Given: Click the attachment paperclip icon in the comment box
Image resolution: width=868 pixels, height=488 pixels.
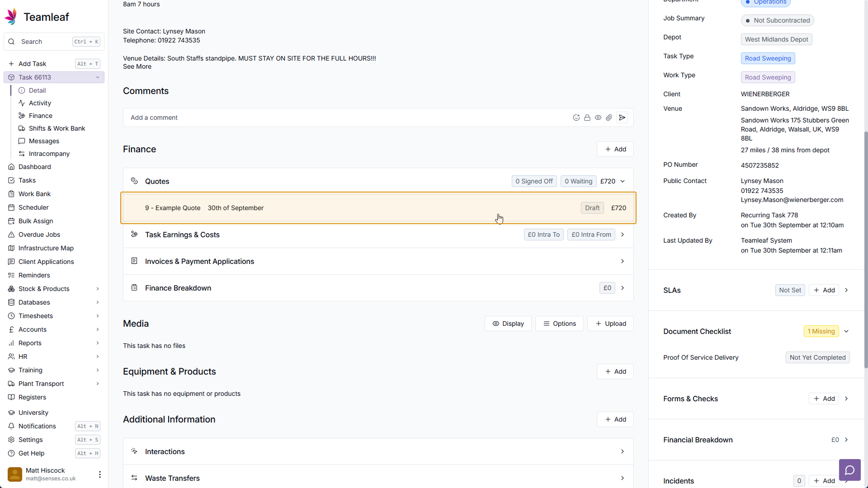Looking at the screenshot, I should [609, 117].
